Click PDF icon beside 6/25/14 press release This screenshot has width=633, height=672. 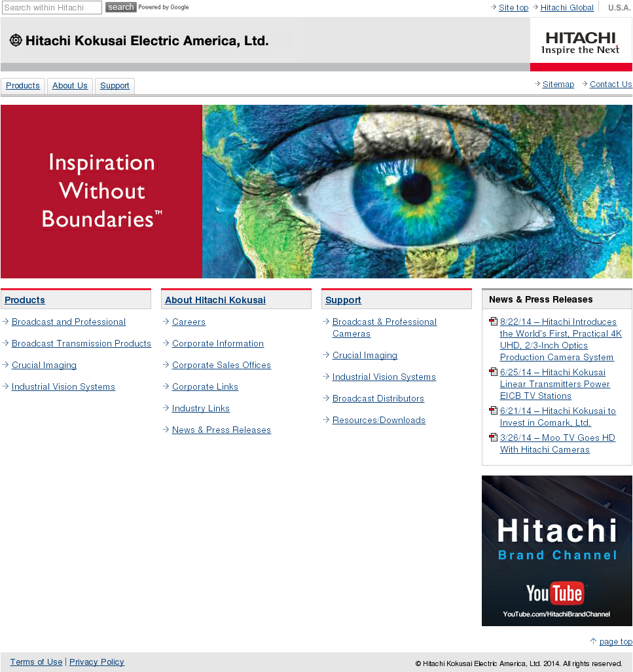click(x=494, y=372)
